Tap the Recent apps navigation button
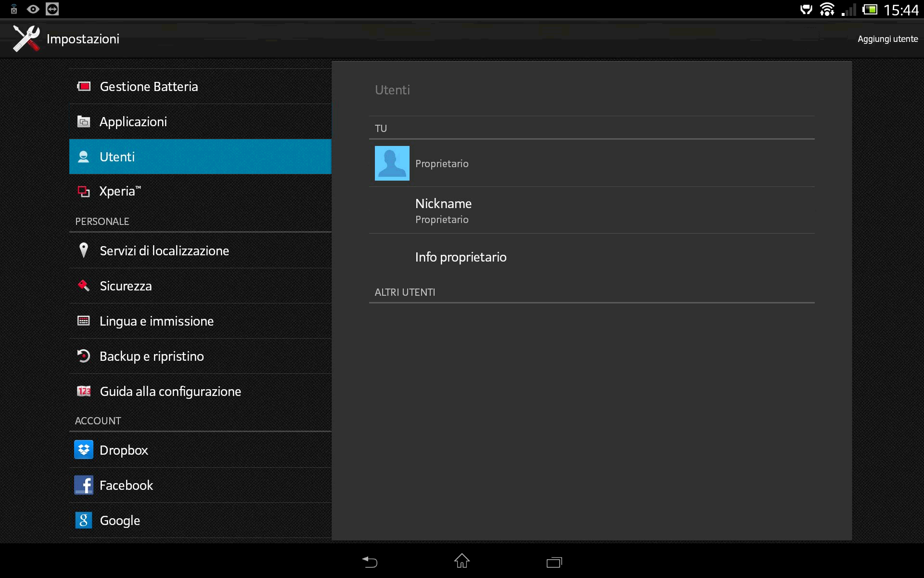The image size is (924, 578). [554, 562]
